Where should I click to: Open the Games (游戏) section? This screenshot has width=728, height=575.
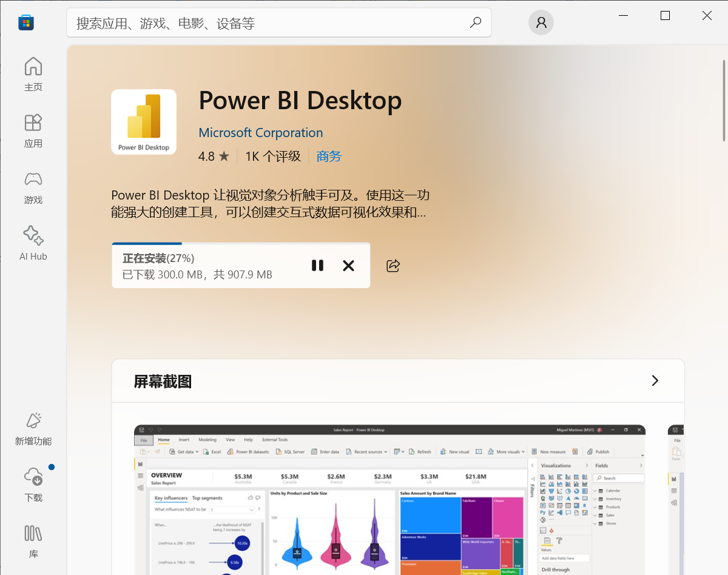(x=33, y=187)
